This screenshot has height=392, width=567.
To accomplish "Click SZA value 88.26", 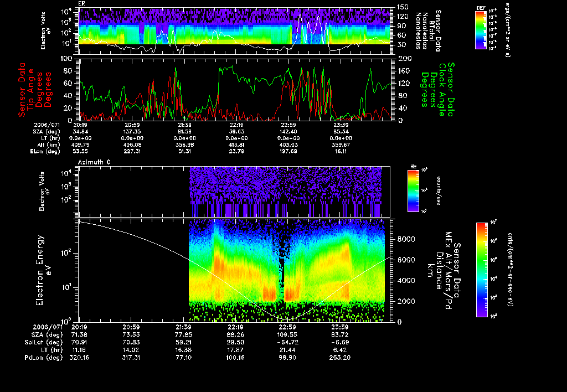I will [236, 334].
